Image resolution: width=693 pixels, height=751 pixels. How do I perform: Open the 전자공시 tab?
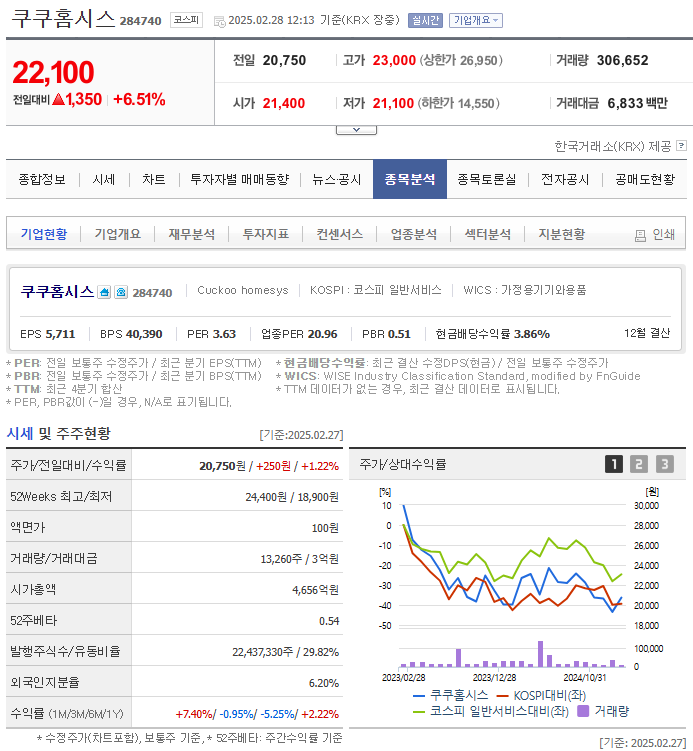click(x=565, y=179)
